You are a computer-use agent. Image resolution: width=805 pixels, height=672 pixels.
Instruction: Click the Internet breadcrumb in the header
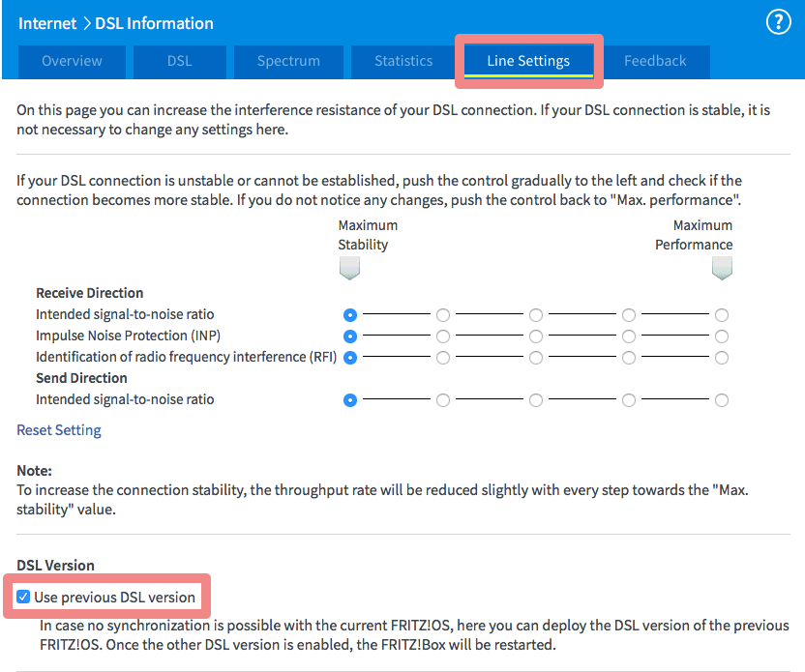47,23
